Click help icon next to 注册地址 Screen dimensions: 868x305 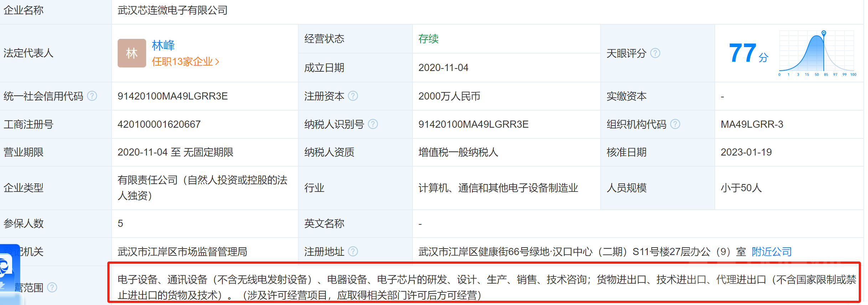tap(353, 251)
